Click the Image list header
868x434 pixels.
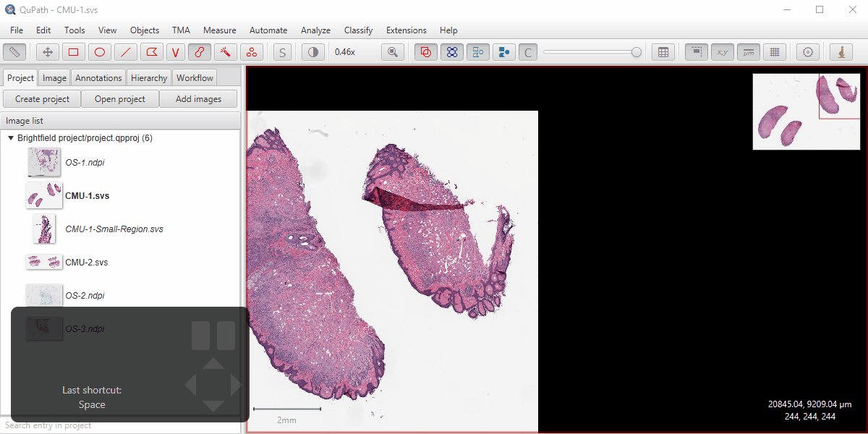coord(120,121)
